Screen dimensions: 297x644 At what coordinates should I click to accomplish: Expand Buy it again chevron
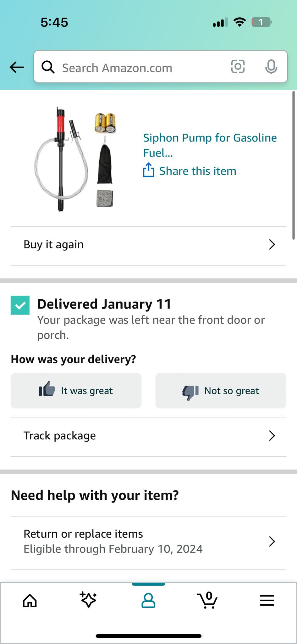click(x=272, y=244)
